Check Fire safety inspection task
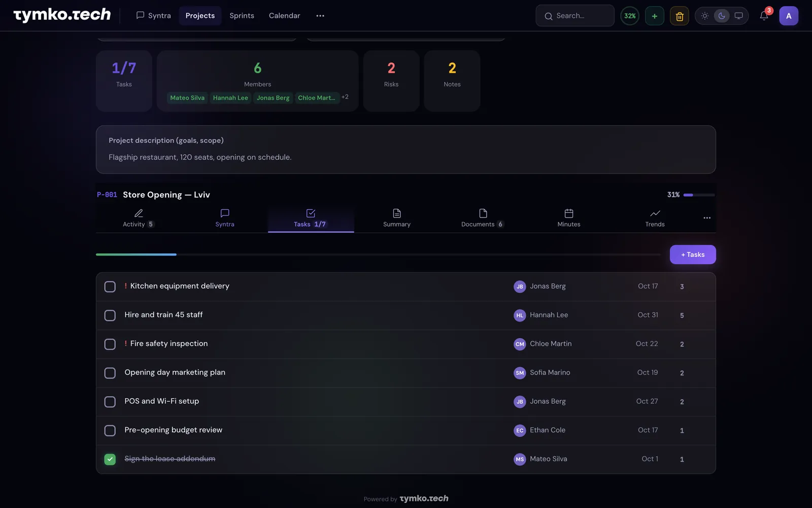Viewport: 812px width, 508px height. click(110, 344)
